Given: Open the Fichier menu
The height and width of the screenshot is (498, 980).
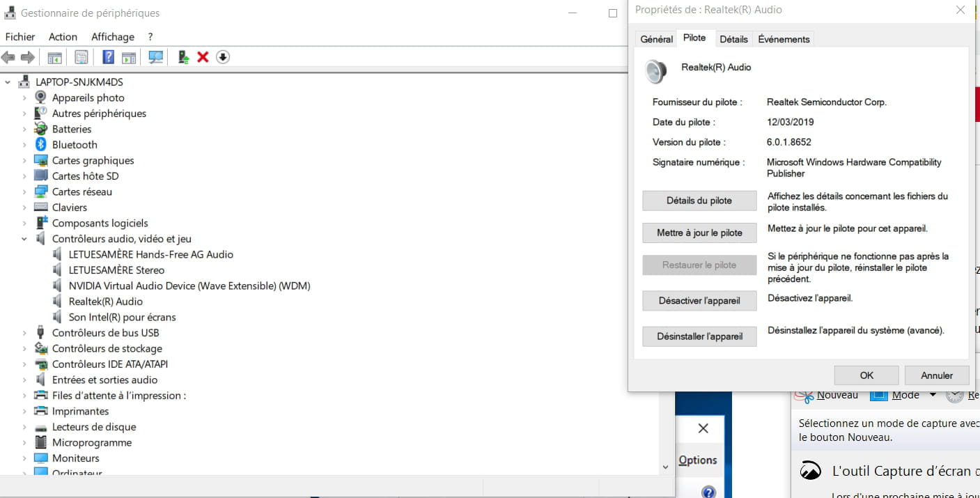Looking at the screenshot, I should click(x=20, y=37).
